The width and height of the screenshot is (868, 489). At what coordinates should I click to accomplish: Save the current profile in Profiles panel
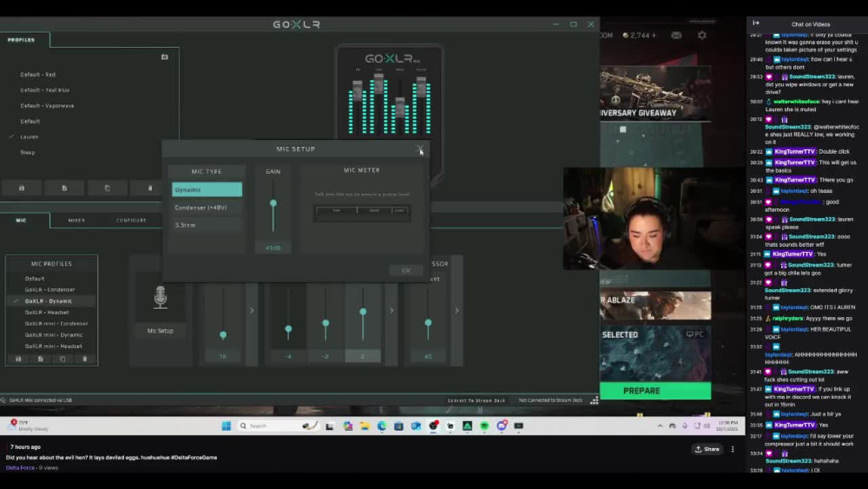(x=22, y=188)
